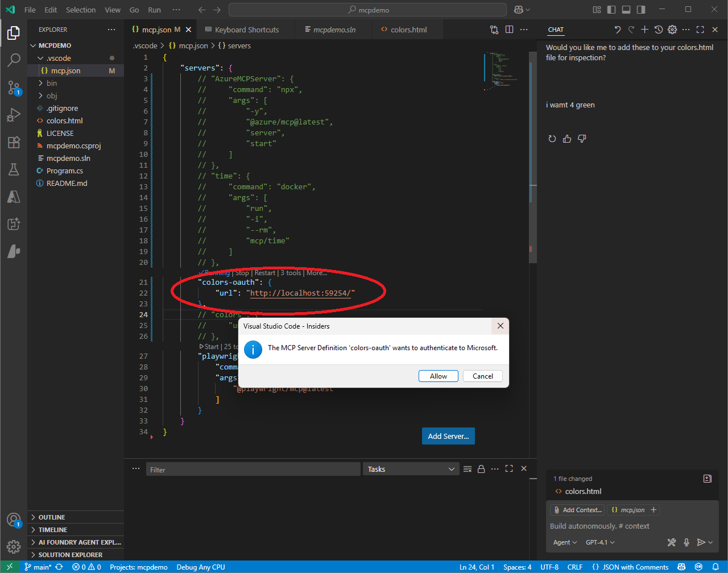Click the Add Server button
The width and height of the screenshot is (728, 573).
(448, 436)
